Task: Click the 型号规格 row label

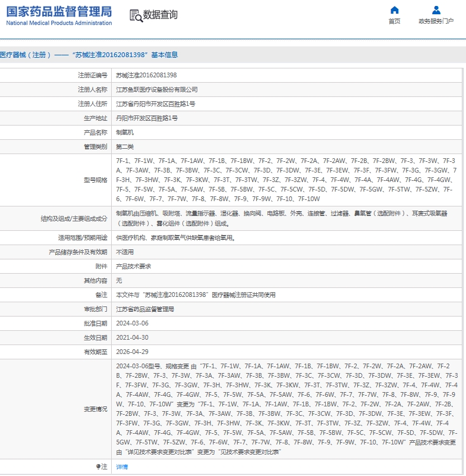Action: (96, 180)
